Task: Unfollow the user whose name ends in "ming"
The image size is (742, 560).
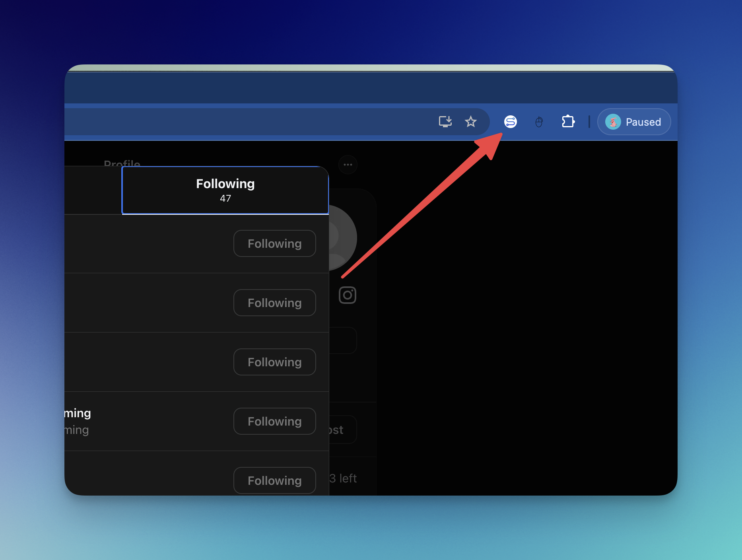Action: [x=274, y=421]
